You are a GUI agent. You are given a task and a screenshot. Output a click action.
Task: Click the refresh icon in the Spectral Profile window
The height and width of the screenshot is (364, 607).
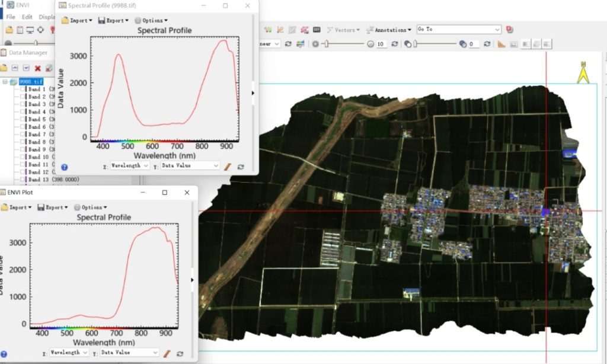[x=240, y=167]
